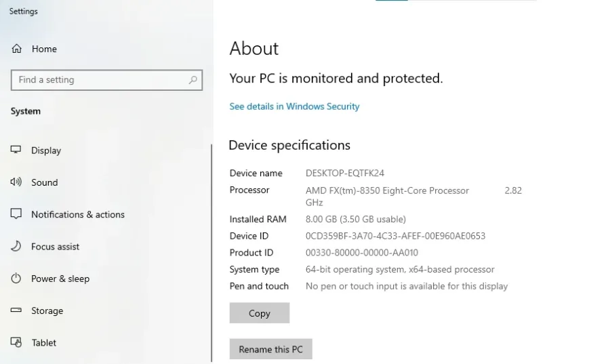The image size is (610, 364).
Task: Click the Tablet icon in sidebar
Action: point(16,342)
